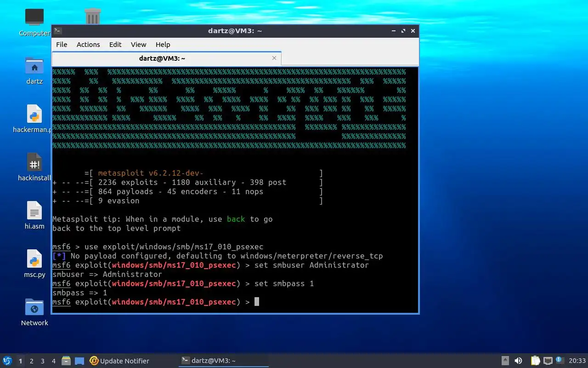Image resolution: width=588 pixels, height=368 pixels.
Task: Open the Update Notifier taskbar entry
Action: (x=119, y=361)
